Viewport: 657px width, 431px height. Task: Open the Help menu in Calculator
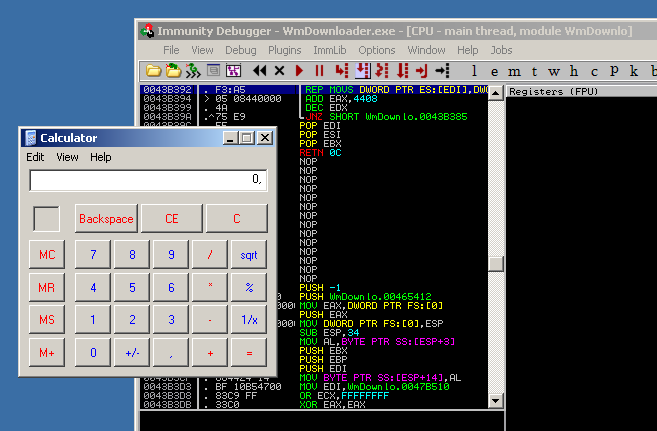101,157
